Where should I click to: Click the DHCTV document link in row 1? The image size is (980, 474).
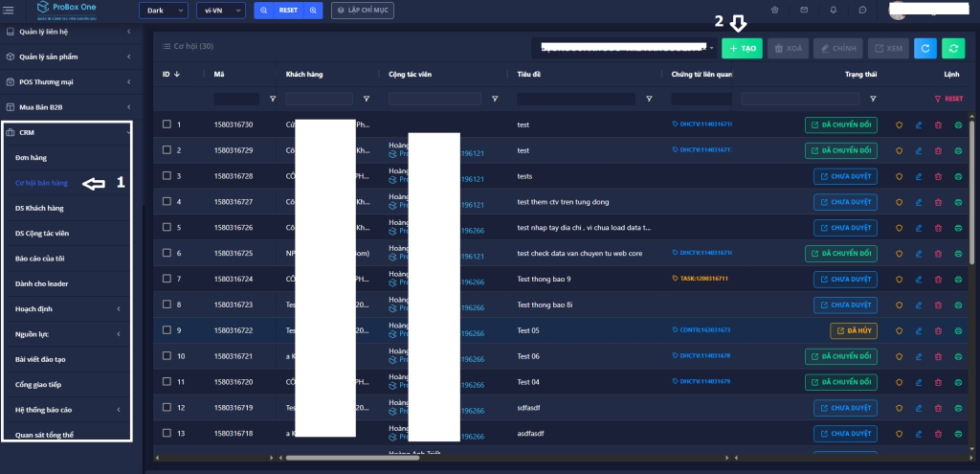tap(702, 124)
